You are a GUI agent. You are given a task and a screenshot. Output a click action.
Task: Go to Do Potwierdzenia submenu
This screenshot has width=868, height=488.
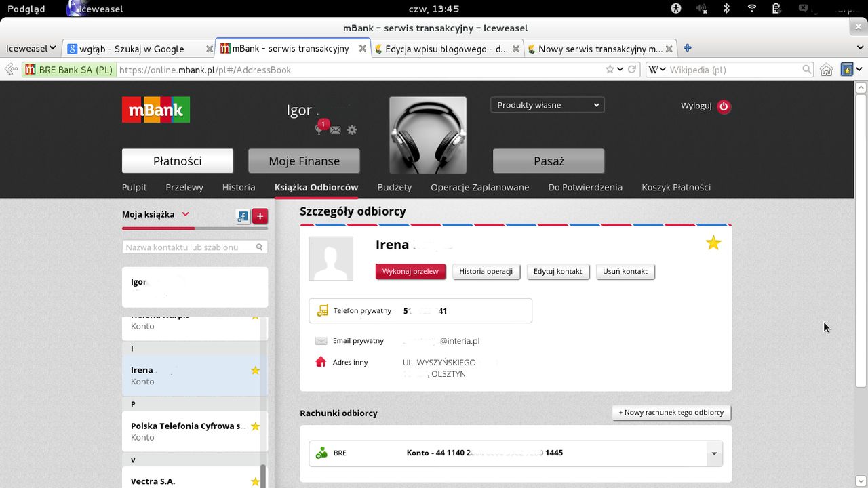pos(585,187)
